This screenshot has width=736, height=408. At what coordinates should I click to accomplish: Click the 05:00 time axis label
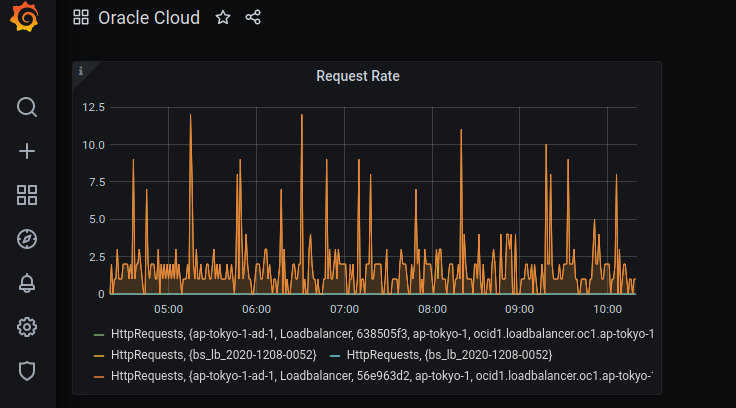[169, 309]
